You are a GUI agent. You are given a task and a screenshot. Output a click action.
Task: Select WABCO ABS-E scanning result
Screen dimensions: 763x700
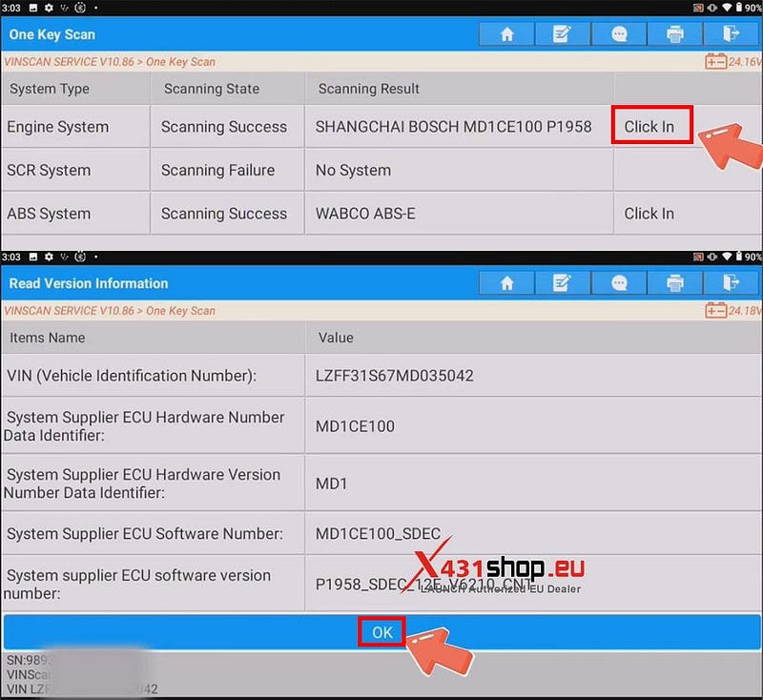click(x=365, y=213)
